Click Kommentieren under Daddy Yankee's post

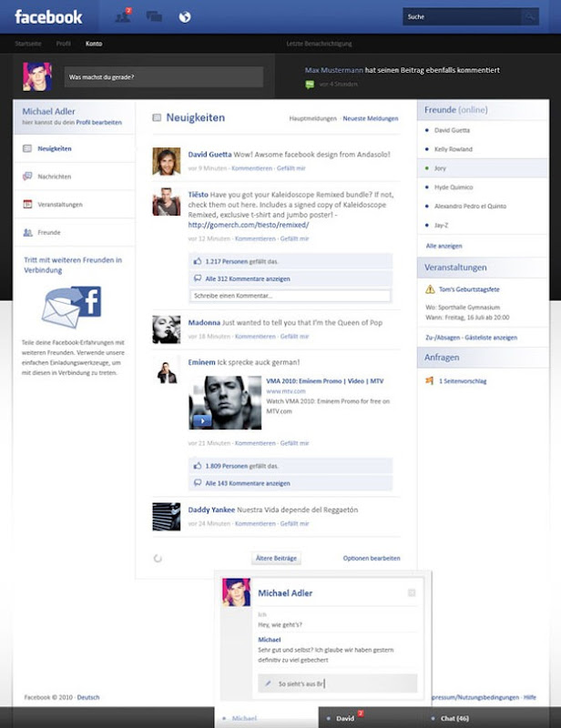(x=255, y=524)
